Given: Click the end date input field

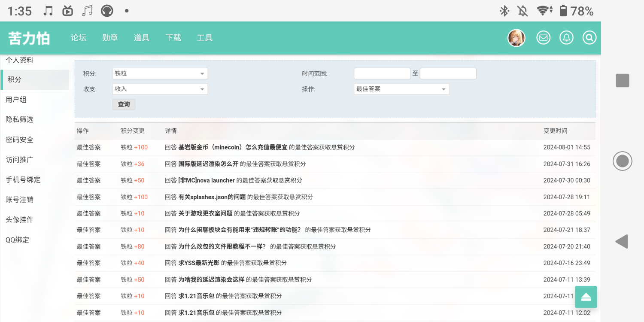Looking at the screenshot, I should (x=448, y=73).
